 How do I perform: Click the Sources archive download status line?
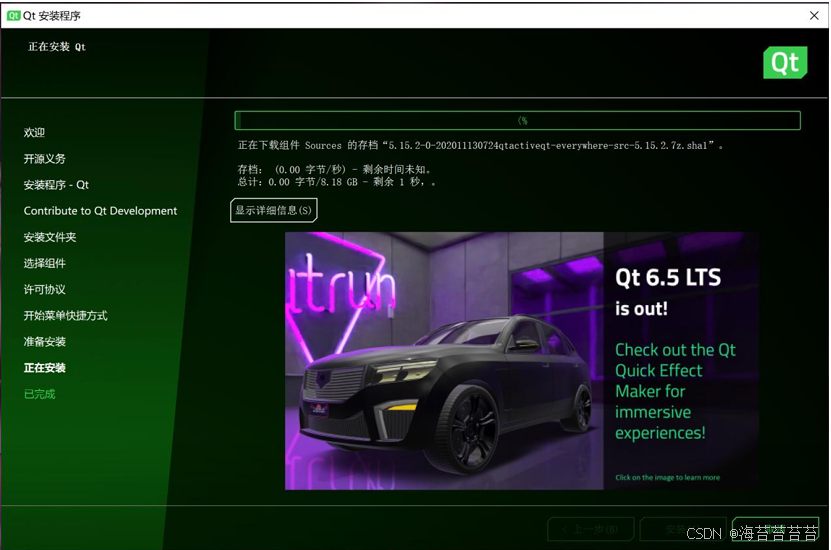pyautogui.click(x=480, y=145)
